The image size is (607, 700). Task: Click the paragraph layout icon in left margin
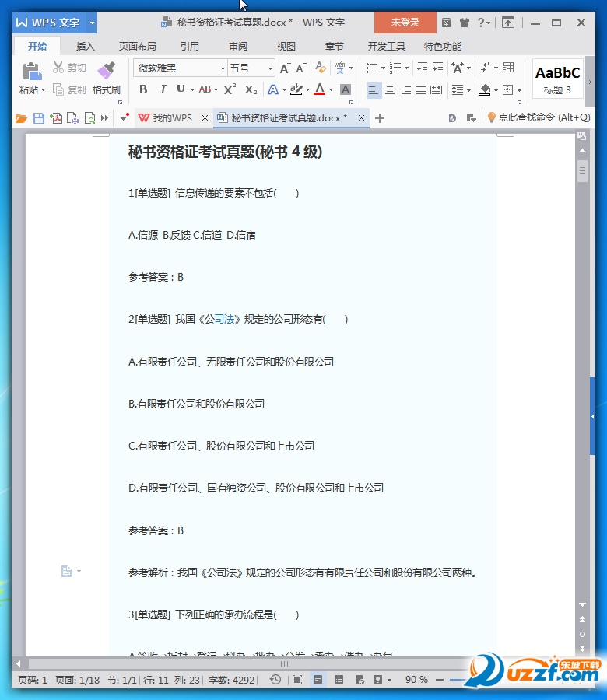point(67,572)
